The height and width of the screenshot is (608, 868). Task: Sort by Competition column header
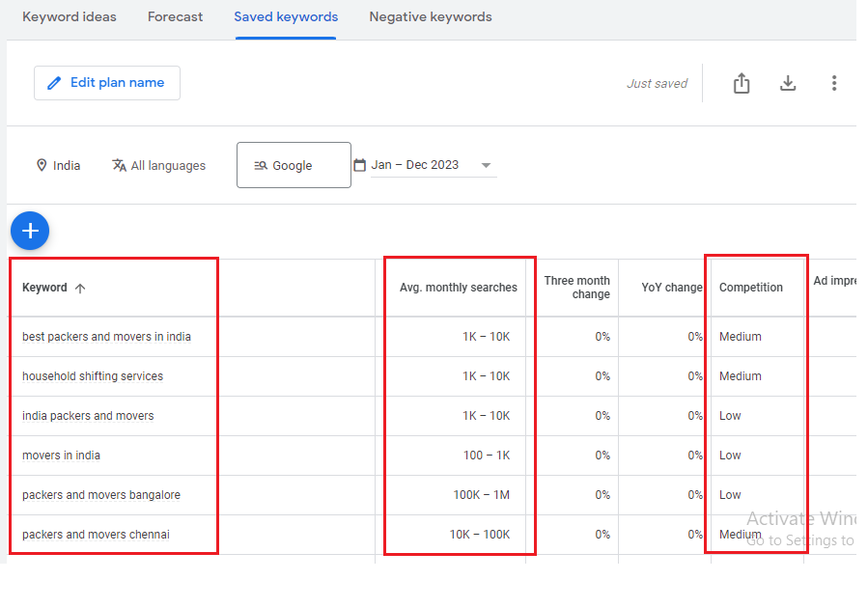(750, 288)
